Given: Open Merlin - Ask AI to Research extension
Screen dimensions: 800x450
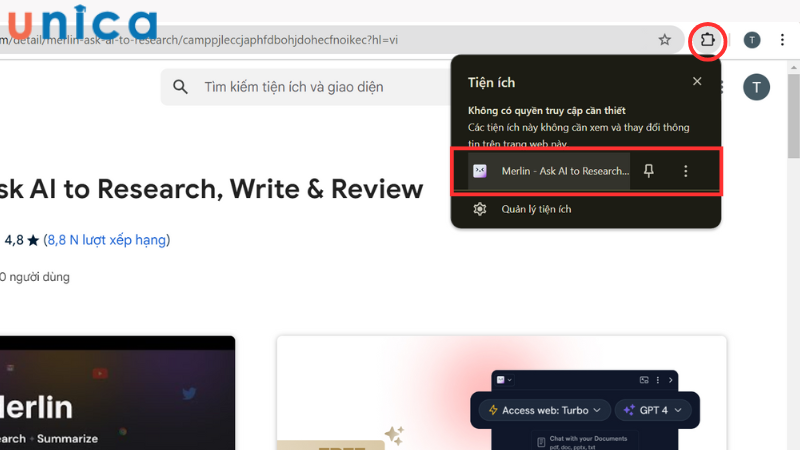Looking at the screenshot, I should (x=548, y=171).
